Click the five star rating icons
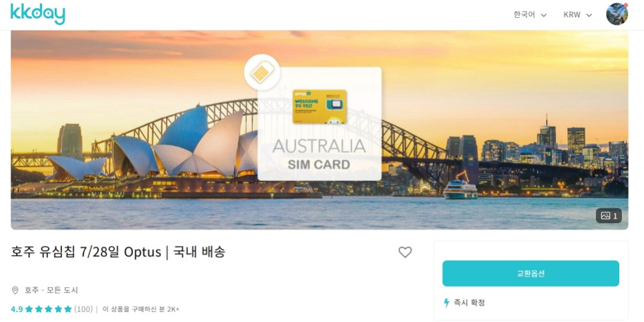The height and width of the screenshot is (322, 644). click(x=49, y=309)
